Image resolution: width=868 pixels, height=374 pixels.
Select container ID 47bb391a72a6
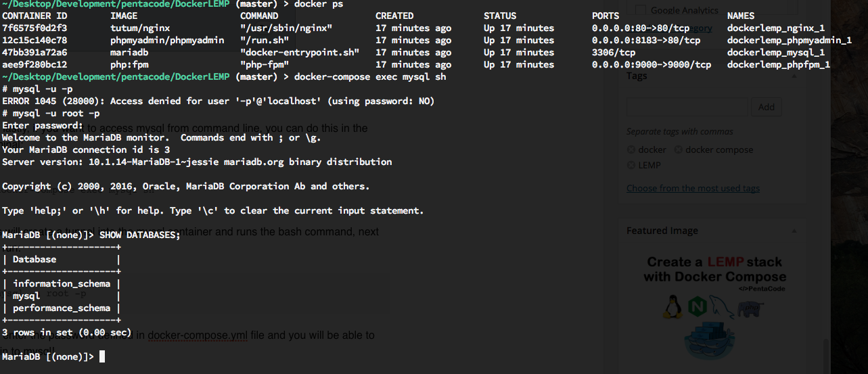(x=35, y=53)
